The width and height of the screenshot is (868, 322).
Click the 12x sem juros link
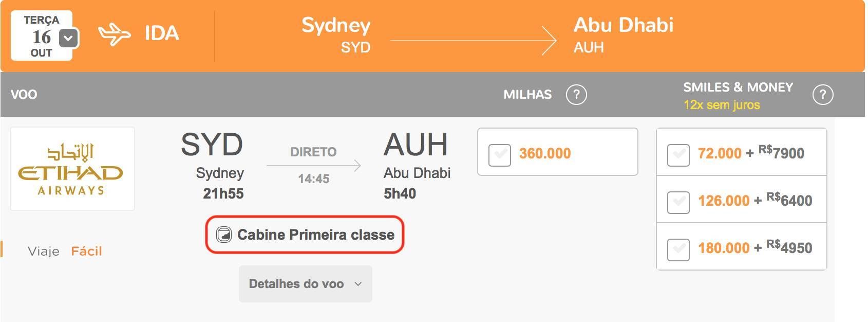722,104
